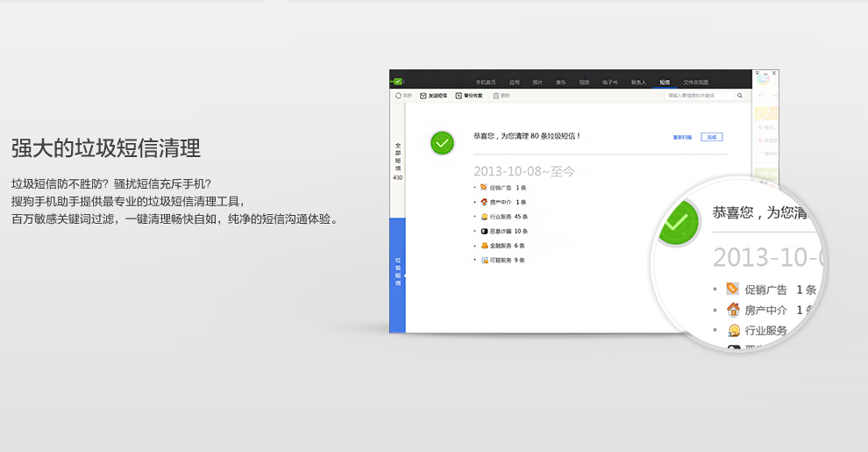Click the 促销广告 tag icon in the list
This screenshot has height=452, width=868.
[x=483, y=188]
